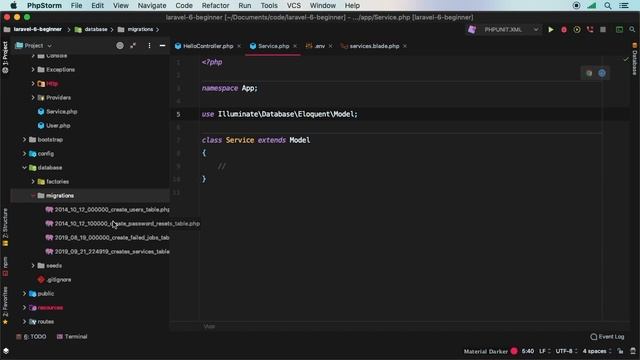Close the services.blade.php tab
Viewport: 640px width, 360px height.
tap(404, 46)
